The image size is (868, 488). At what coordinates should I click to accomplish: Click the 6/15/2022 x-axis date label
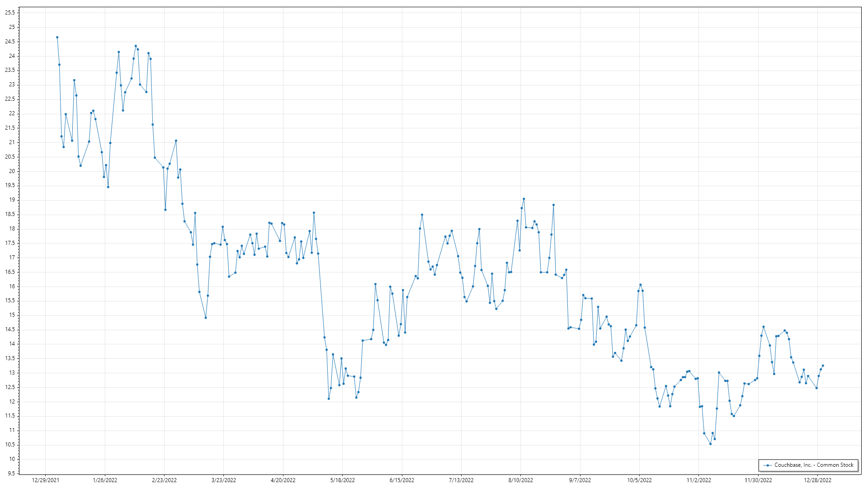402,480
